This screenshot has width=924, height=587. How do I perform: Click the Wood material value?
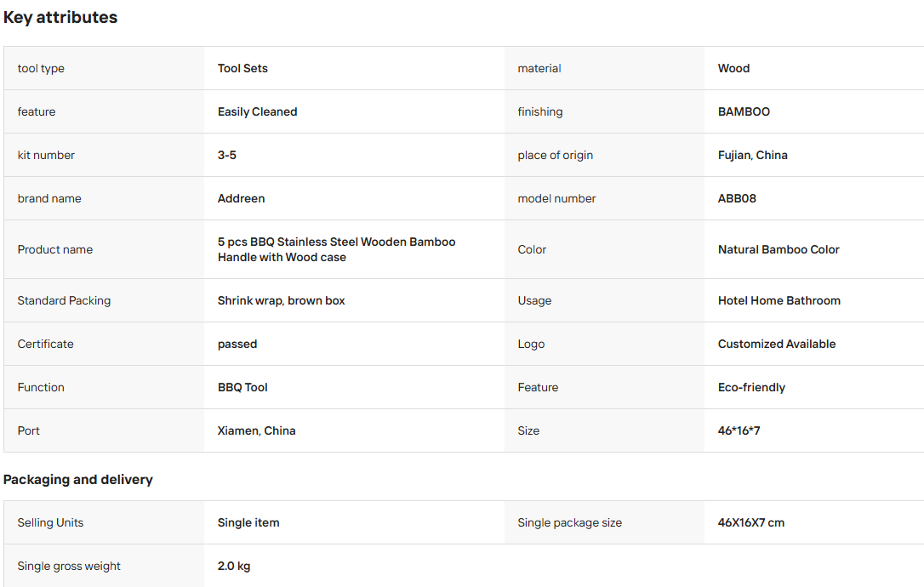733,68
